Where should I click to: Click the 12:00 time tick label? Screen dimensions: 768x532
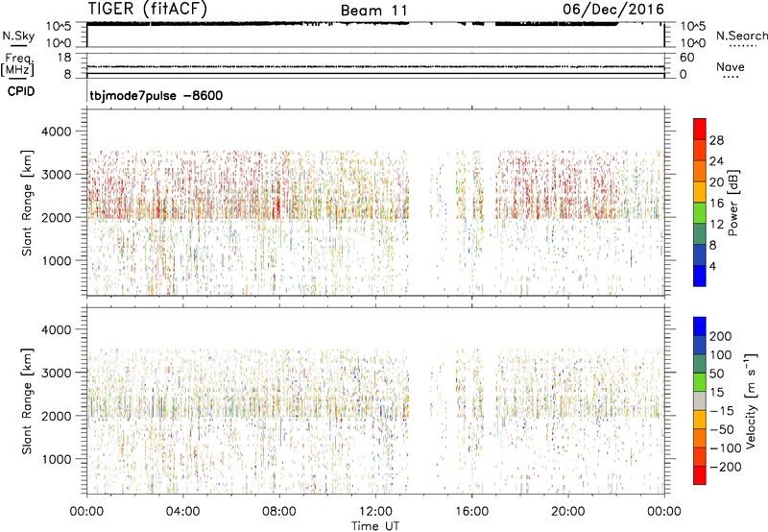[375, 512]
